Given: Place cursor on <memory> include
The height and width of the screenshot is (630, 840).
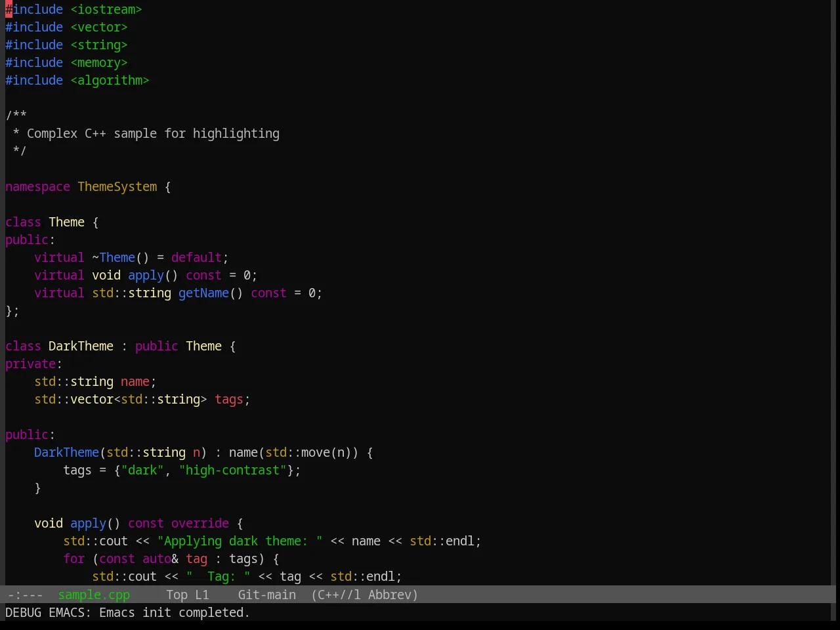Looking at the screenshot, I should point(99,62).
